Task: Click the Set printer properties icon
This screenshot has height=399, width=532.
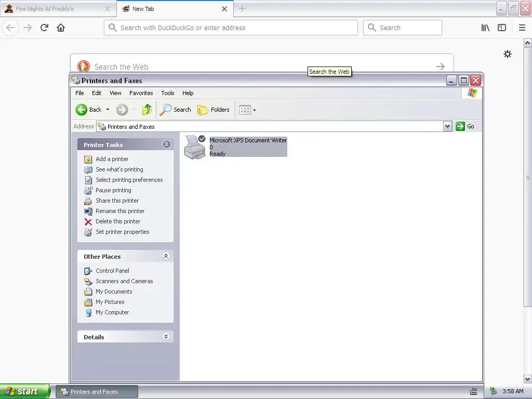Action: (88, 232)
